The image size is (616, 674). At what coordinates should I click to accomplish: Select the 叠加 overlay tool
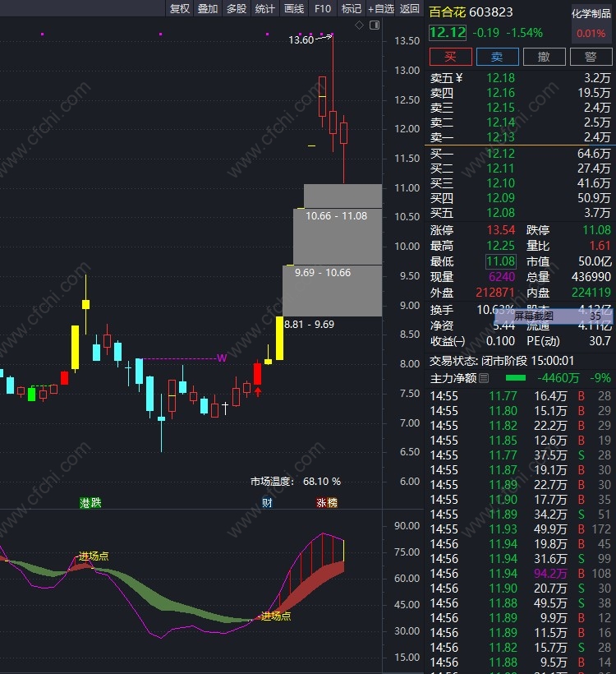pos(208,8)
